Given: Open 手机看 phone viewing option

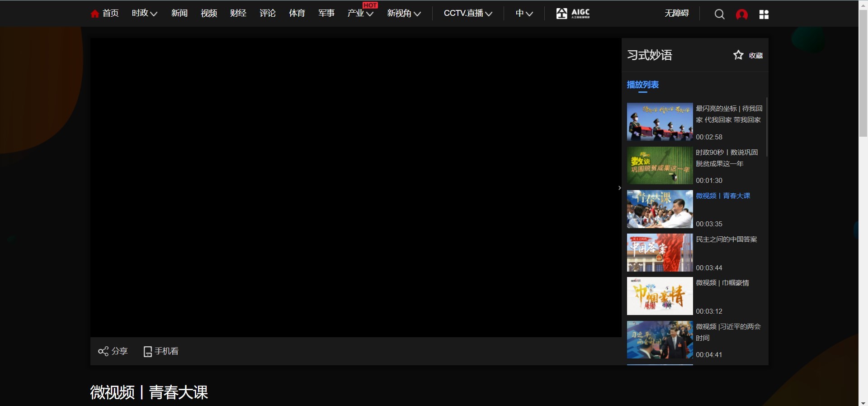Looking at the screenshot, I should pyautogui.click(x=161, y=351).
